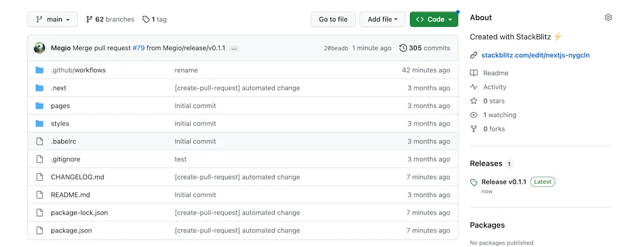Open the Activity link

click(494, 87)
